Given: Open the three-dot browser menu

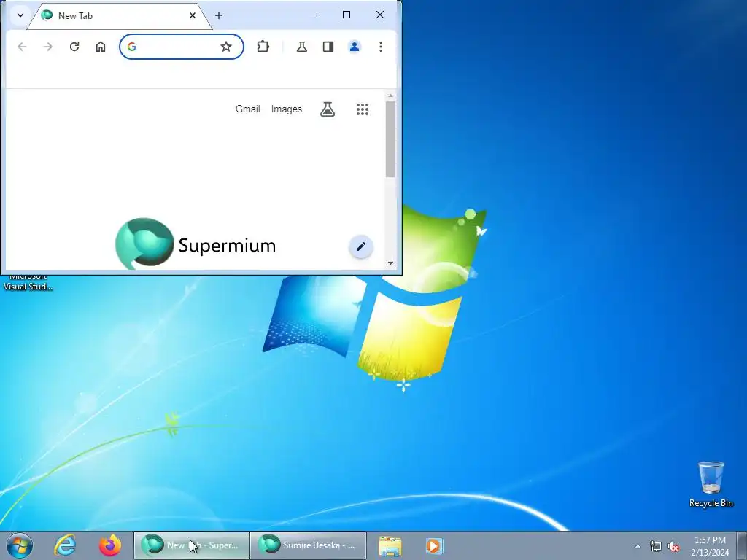Looking at the screenshot, I should click(x=381, y=47).
